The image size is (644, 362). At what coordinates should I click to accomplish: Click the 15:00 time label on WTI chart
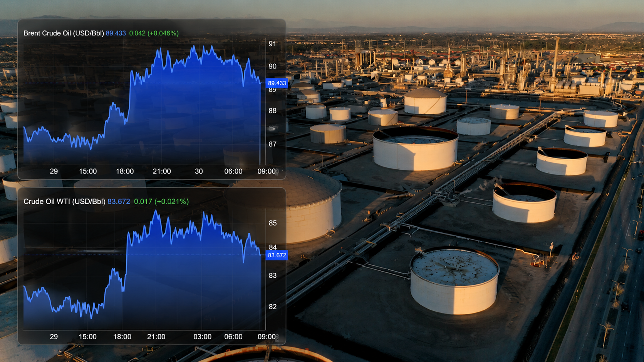[x=87, y=337]
